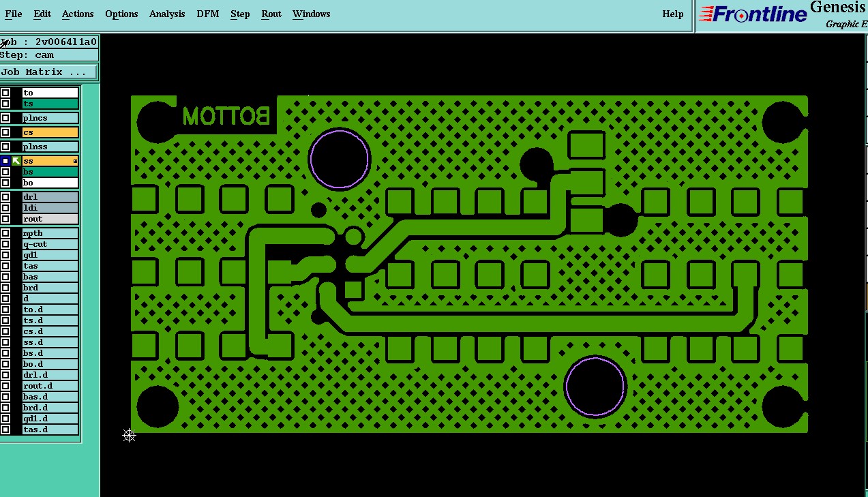Select the white 'to' layer label
The image size is (868, 497).
pyautogui.click(x=50, y=93)
